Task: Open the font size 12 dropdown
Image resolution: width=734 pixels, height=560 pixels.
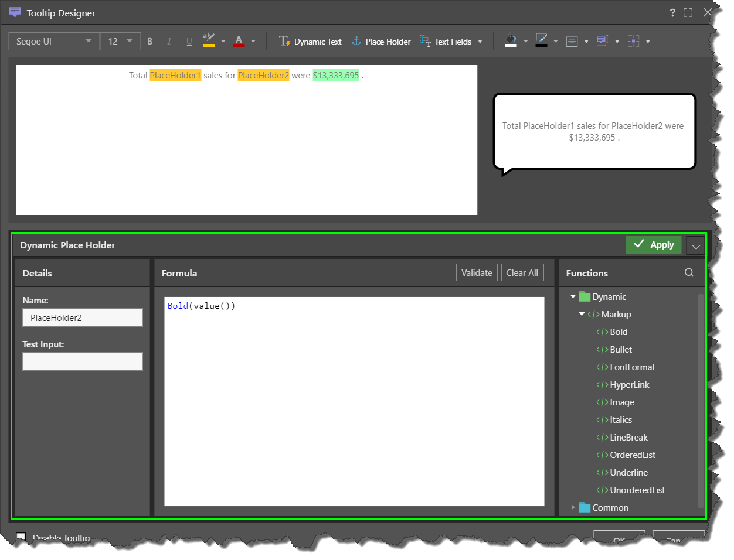Action: pyautogui.click(x=120, y=42)
